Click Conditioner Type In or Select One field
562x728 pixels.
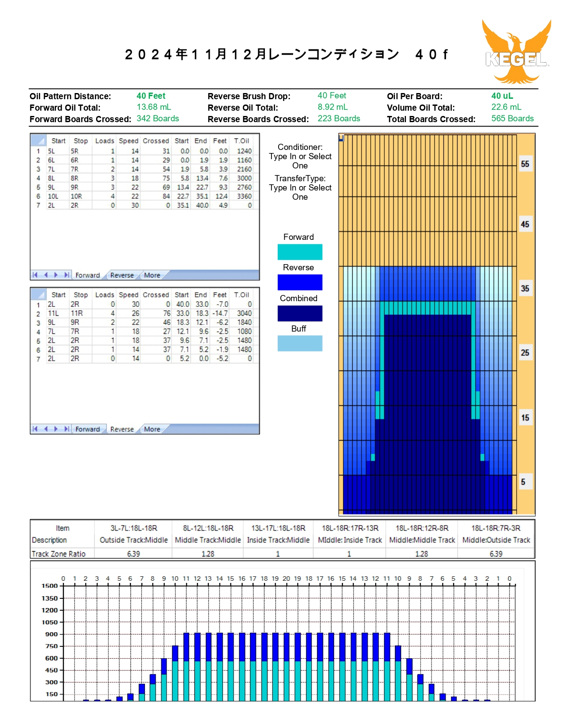click(x=300, y=161)
